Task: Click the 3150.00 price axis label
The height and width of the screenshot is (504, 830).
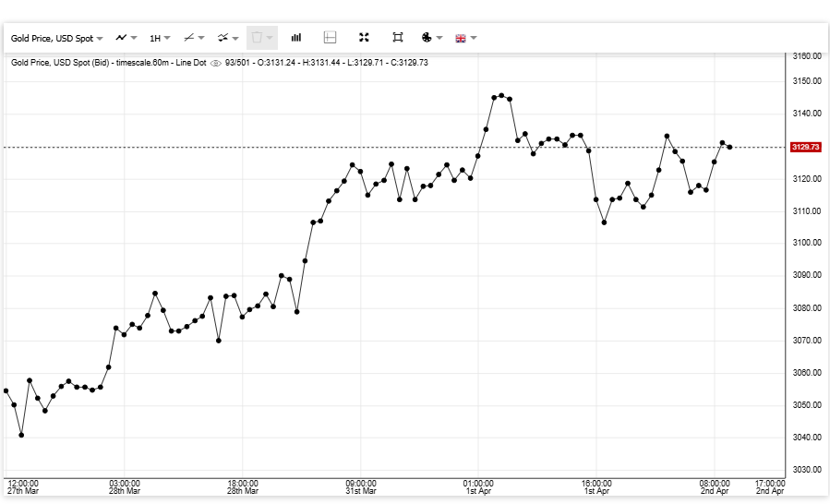Action: pos(807,81)
